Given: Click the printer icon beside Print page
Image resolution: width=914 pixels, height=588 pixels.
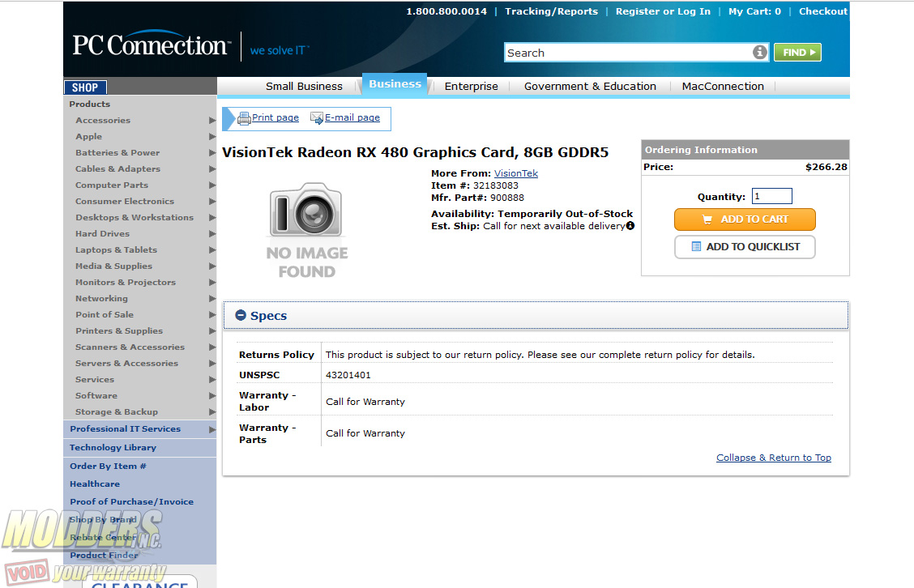Looking at the screenshot, I should pos(244,118).
